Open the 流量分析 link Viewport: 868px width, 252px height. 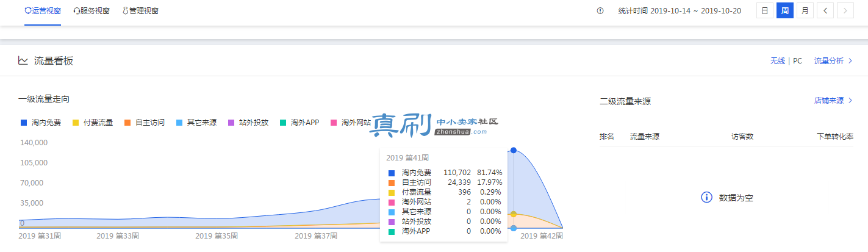click(833, 61)
